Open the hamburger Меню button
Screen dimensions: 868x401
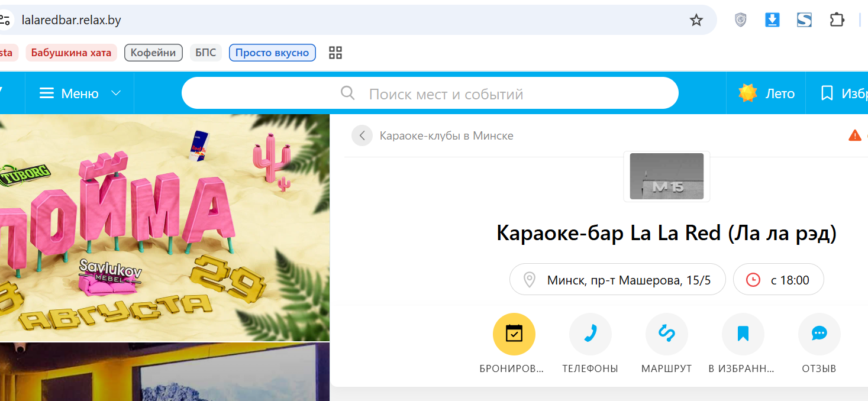pyautogui.click(x=69, y=93)
